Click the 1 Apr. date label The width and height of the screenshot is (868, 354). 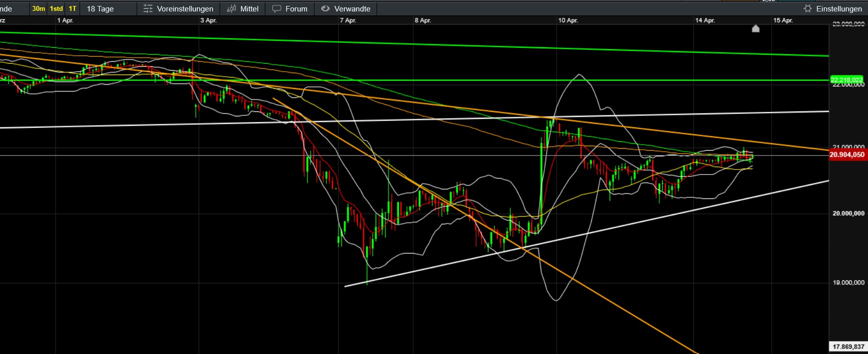pyautogui.click(x=65, y=20)
